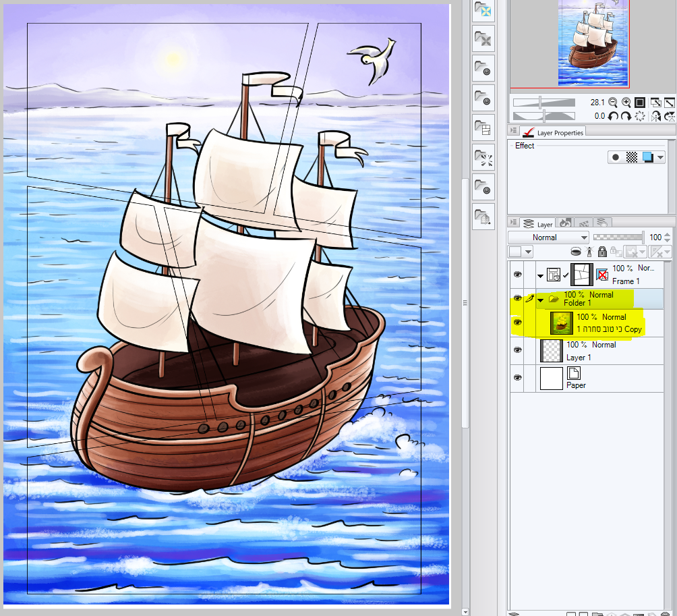Zoom out with the Navigator minus magnifier

coord(612,103)
